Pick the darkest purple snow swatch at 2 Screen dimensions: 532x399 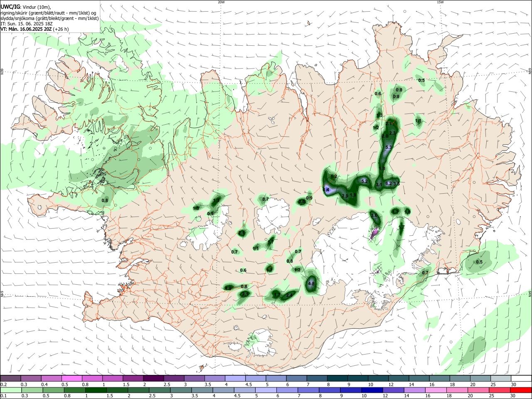pyautogui.click(x=153, y=378)
